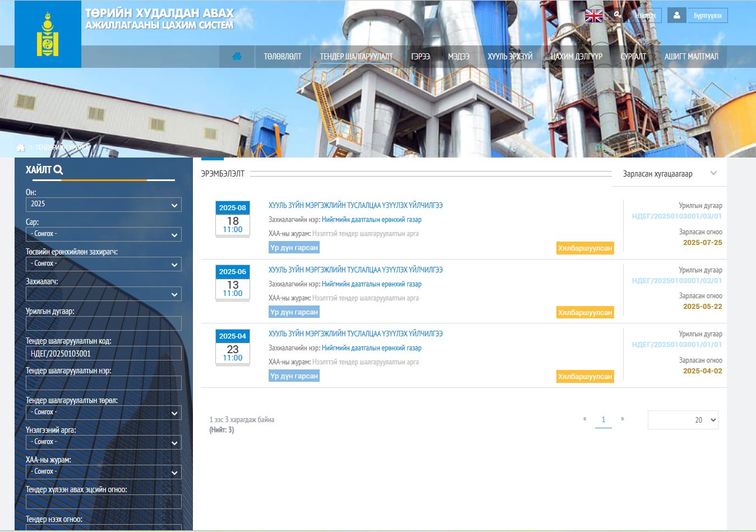This screenshot has width=756, height=532.
Task: Click the Mongolian state emblem logo
Action: click(48, 35)
